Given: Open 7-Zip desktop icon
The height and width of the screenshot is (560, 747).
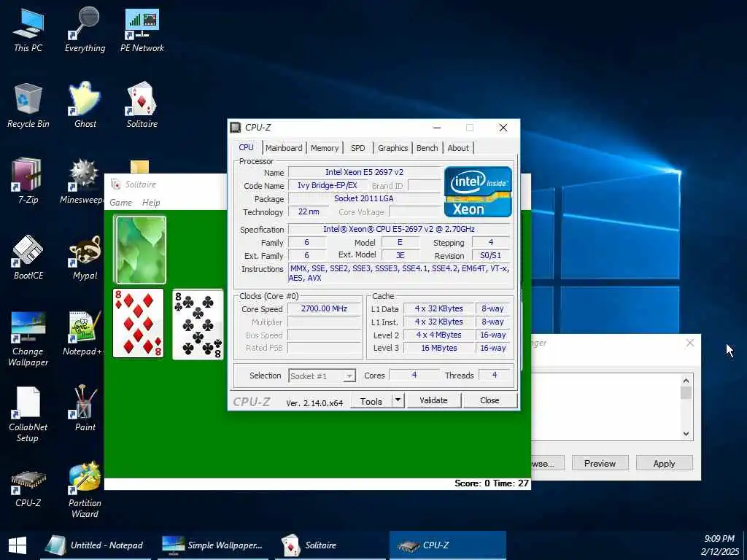Looking at the screenshot, I should coord(28,181).
